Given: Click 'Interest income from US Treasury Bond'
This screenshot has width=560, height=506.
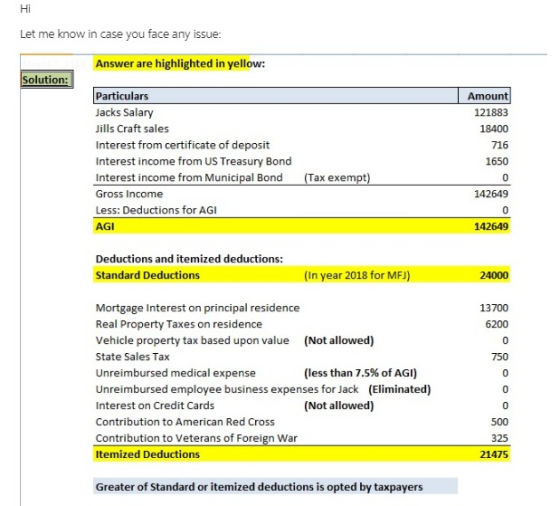Looking at the screenshot, I should [193, 161].
